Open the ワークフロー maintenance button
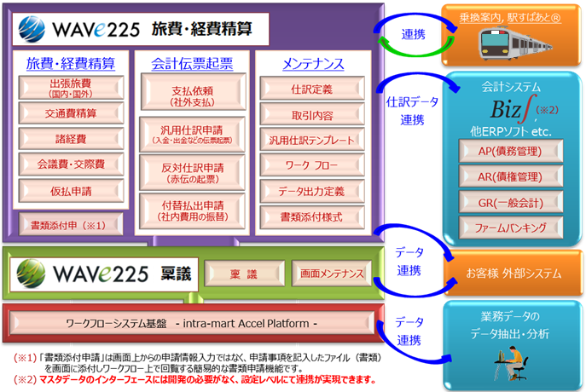 click(x=312, y=165)
